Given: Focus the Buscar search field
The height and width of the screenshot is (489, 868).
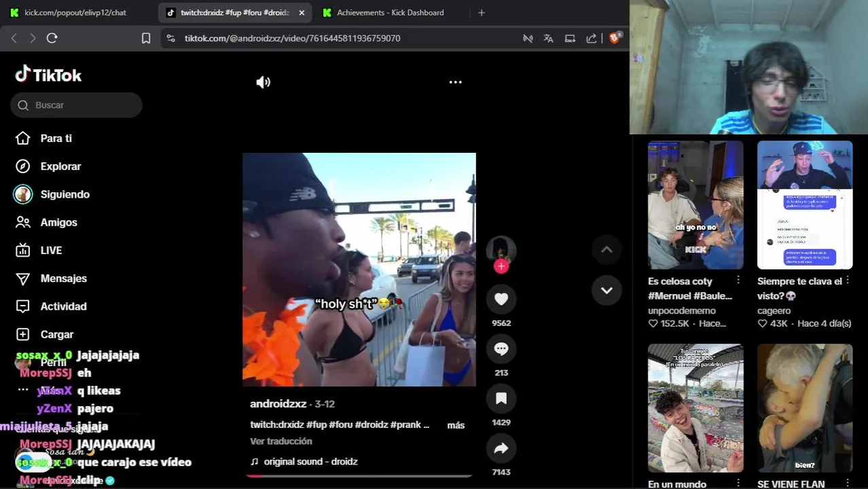Looking at the screenshot, I should click(x=76, y=105).
